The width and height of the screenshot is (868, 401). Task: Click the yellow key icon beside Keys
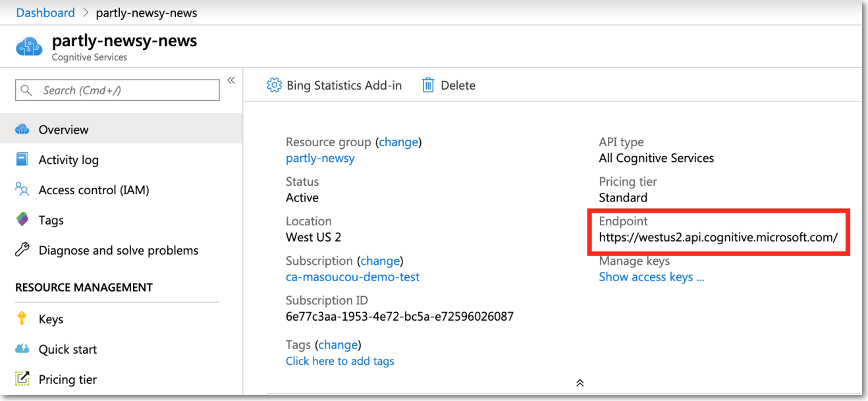point(22,319)
